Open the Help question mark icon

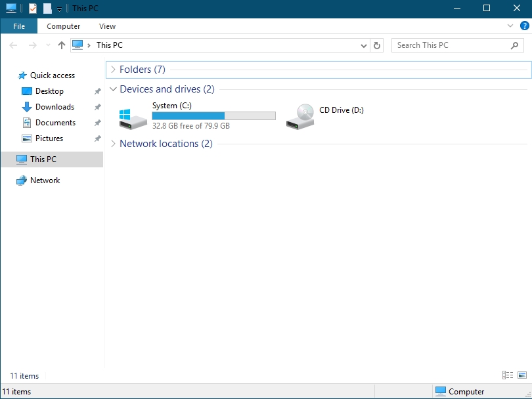[524, 26]
